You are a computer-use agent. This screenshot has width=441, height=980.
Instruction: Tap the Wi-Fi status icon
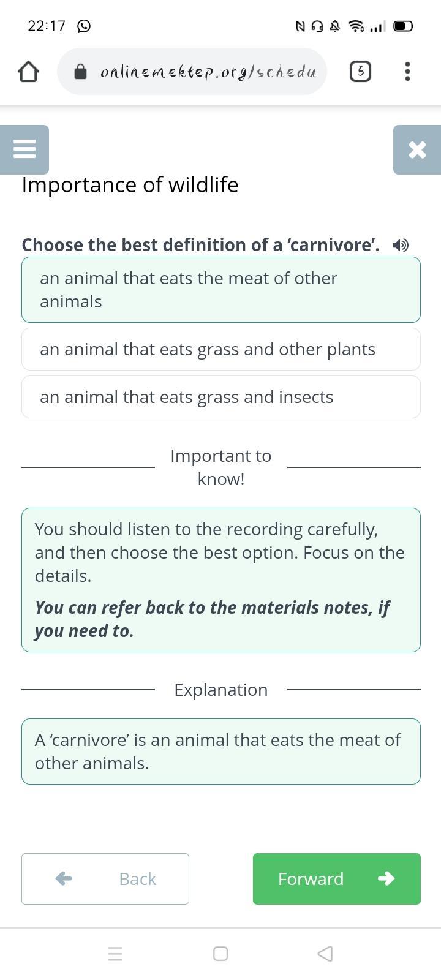[355, 26]
